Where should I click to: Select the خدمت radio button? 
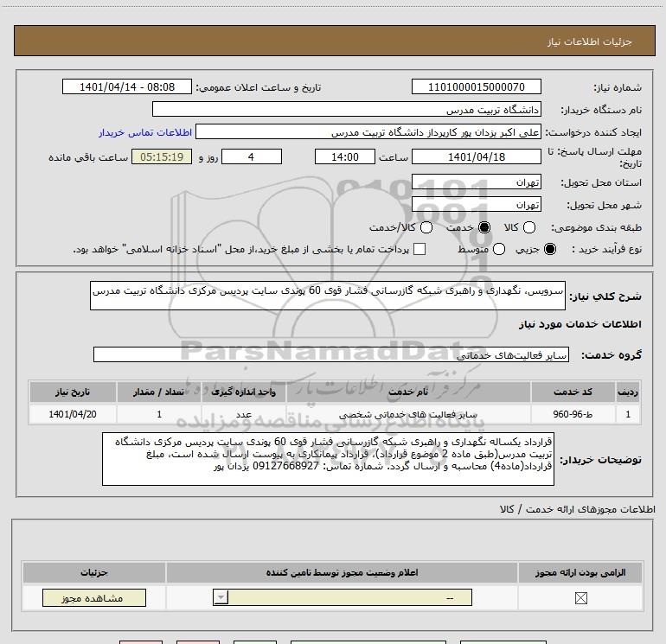point(484,227)
